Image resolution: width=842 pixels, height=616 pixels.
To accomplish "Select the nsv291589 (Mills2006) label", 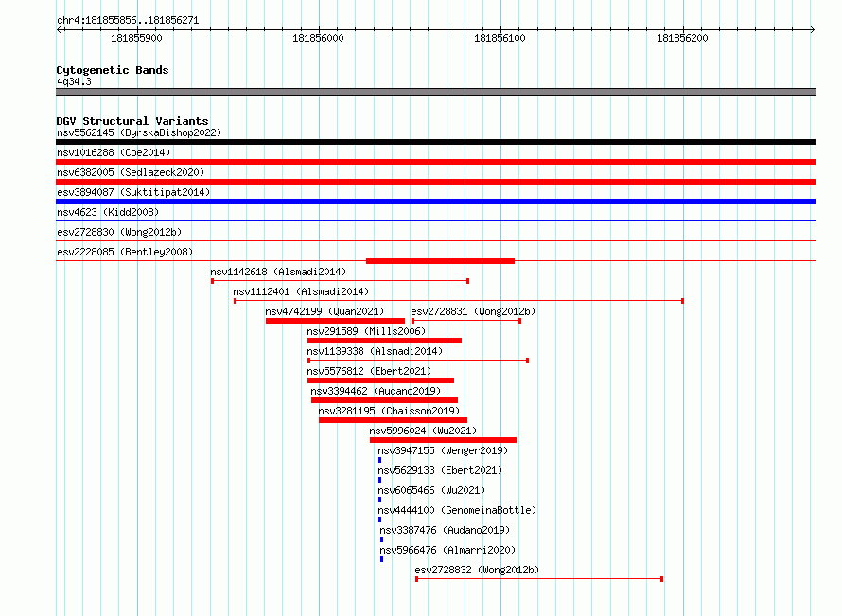I will pyautogui.click(x=366, y=331).
